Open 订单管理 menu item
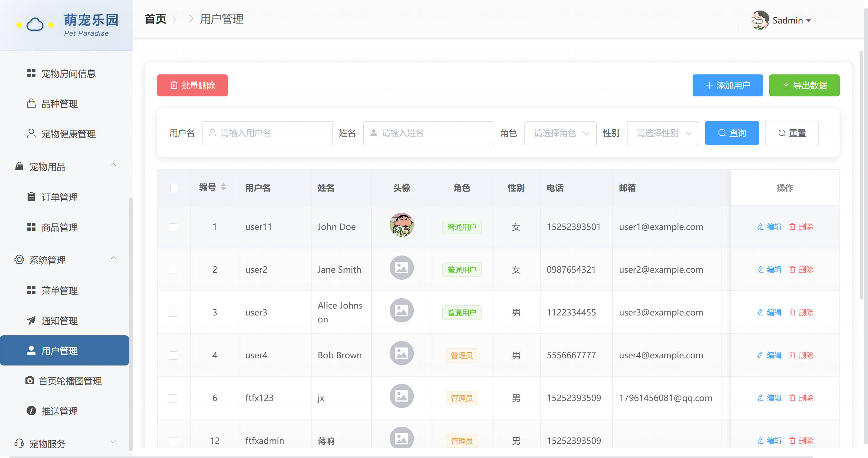This screenshot has height=458, width=868. coord(64,197)
